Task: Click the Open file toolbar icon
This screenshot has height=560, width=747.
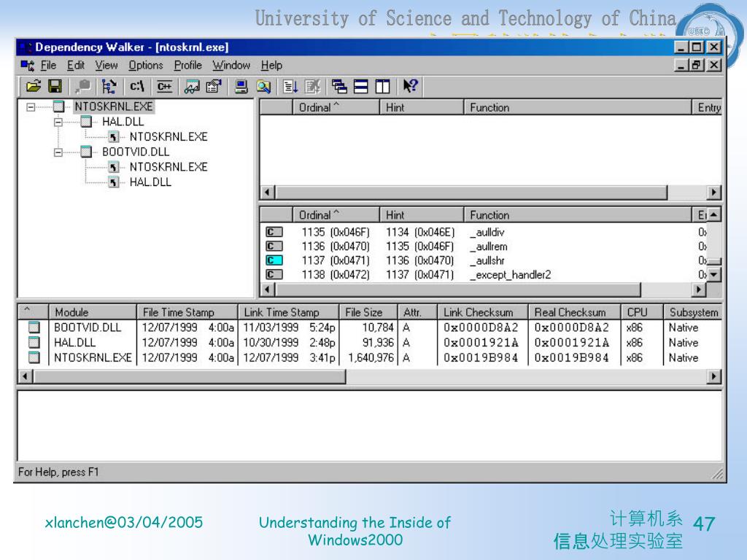Action: tap(34, 86)
